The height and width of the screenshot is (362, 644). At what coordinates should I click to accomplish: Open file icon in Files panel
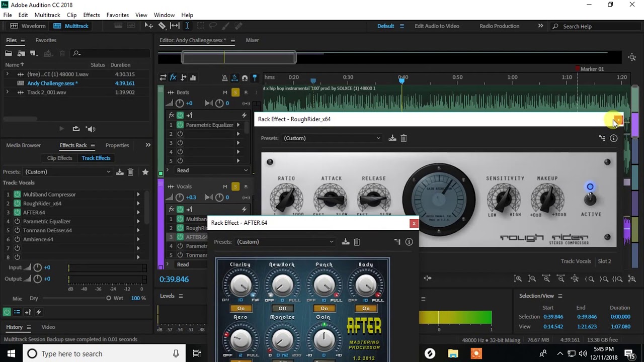point(9,53)
